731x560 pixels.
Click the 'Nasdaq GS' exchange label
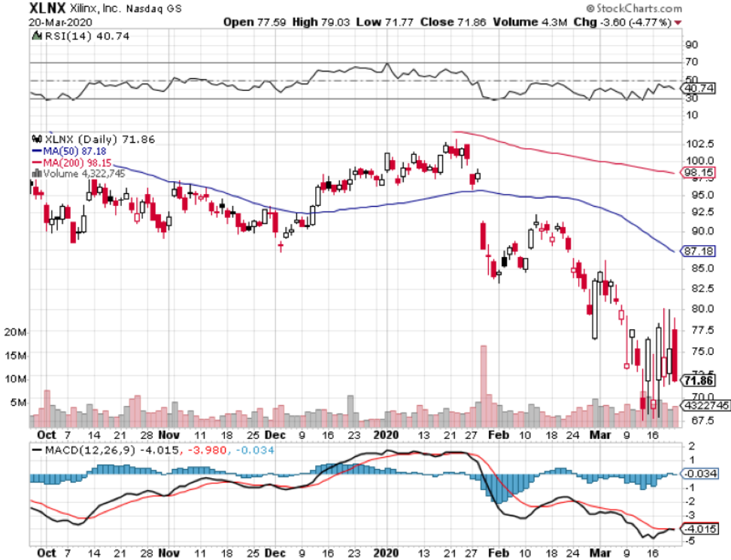coord(154,9)
